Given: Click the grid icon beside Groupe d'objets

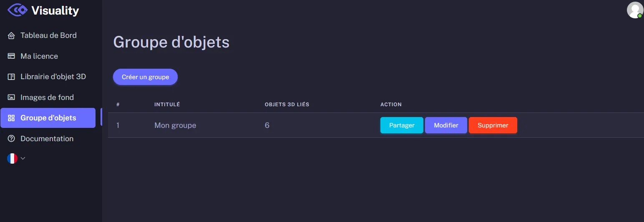Looking at the screenshot, I should [x=12, y=118].
